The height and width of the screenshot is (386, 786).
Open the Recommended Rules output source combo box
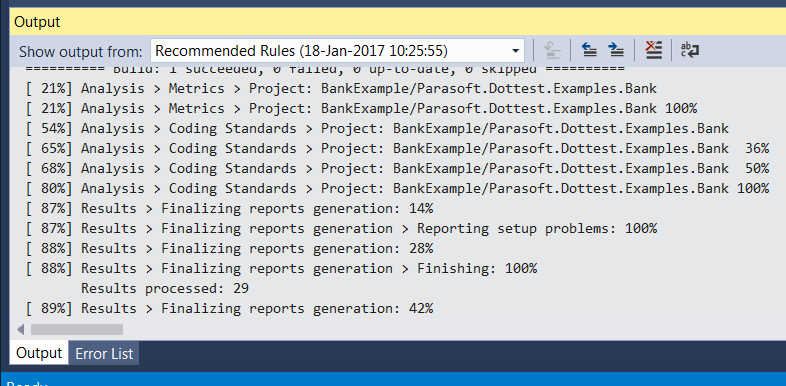coord(337,51)
